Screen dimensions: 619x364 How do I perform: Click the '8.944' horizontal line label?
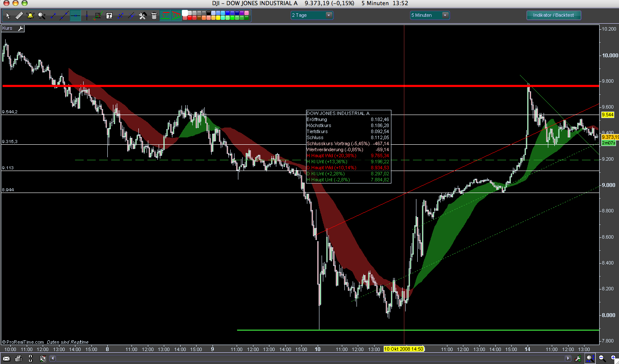point(8,190)
